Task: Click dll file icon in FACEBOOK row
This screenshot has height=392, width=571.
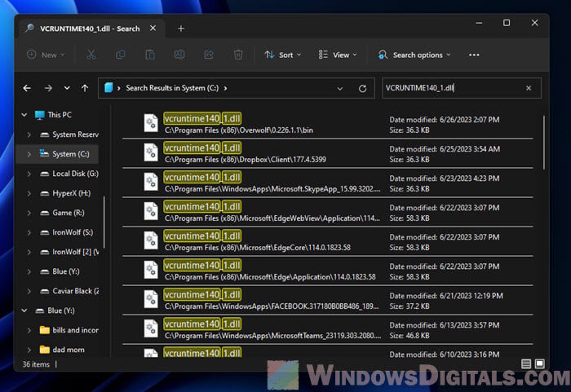Action: click(x=151, y=299)
